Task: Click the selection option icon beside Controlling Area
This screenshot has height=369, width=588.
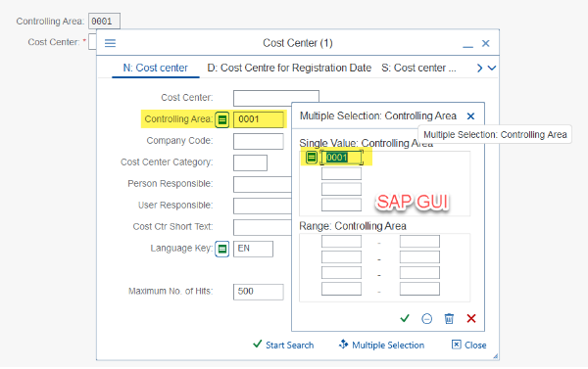Action: pos(222,119)
